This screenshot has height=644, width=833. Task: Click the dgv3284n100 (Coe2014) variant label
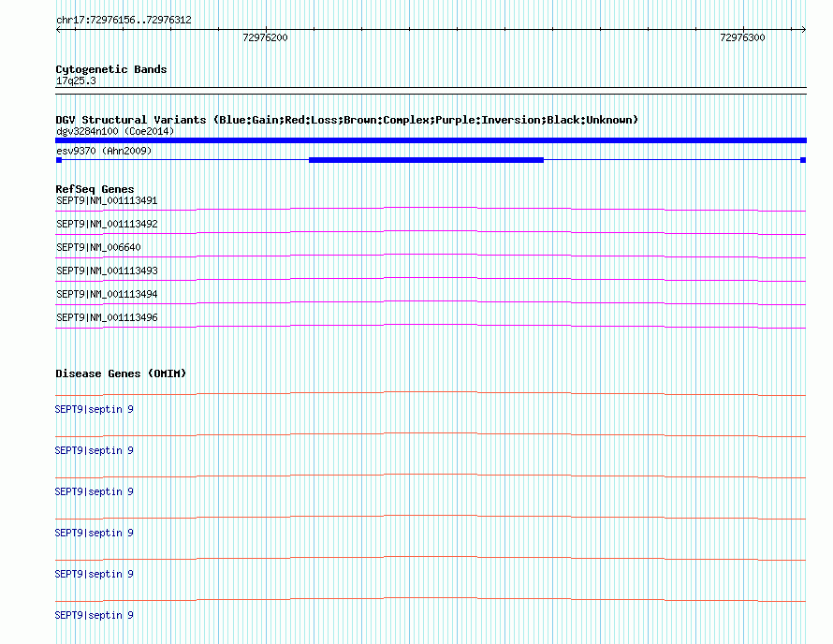(115, 131)
